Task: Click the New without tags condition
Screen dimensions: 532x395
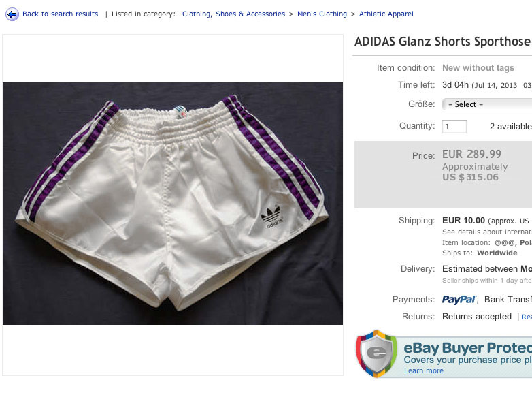Action: 478,68
